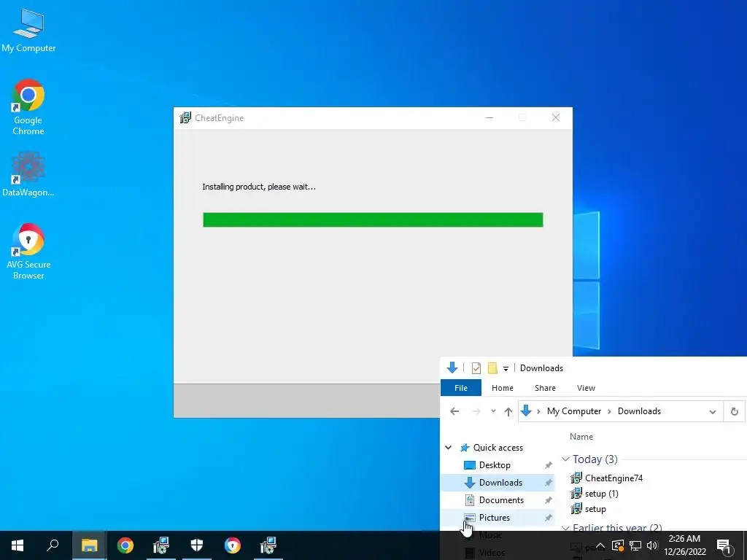Open the network status tray icon
The width and height of the screenshot is (747, 560).
[635, 545]
